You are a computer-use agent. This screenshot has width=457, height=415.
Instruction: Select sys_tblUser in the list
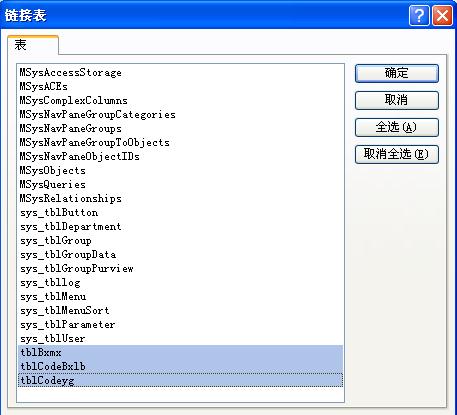(x=180, y=339)
